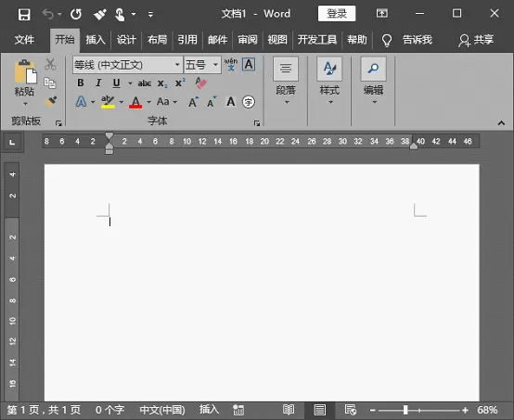Collapse the ribbon with the chevron arrow
The width and height of the screenshot is (514, 420).
pyautogui.click(x=501, y=123)
